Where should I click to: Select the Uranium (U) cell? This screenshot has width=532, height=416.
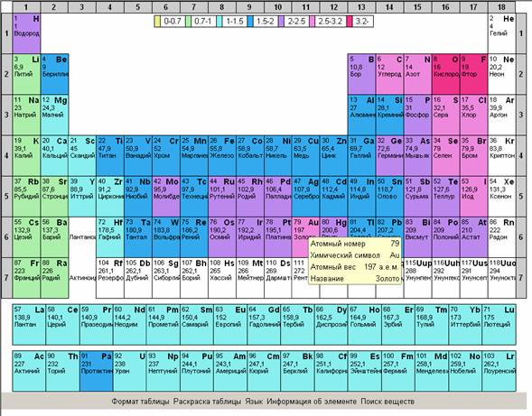pyautogui.click(x=129, y=371)
